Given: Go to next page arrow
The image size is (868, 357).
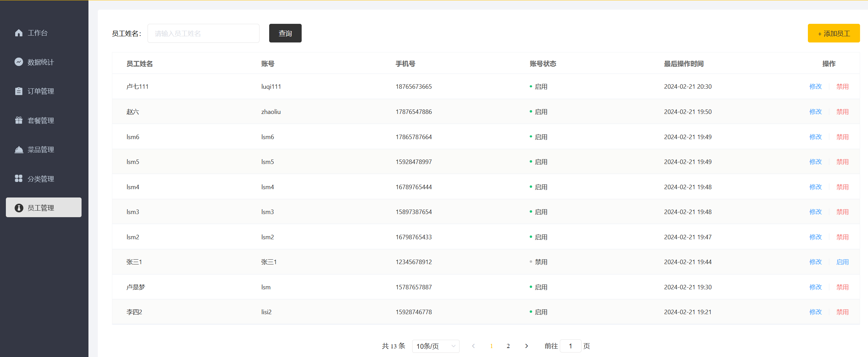Looking at the screenshot, I should point(526,346).
